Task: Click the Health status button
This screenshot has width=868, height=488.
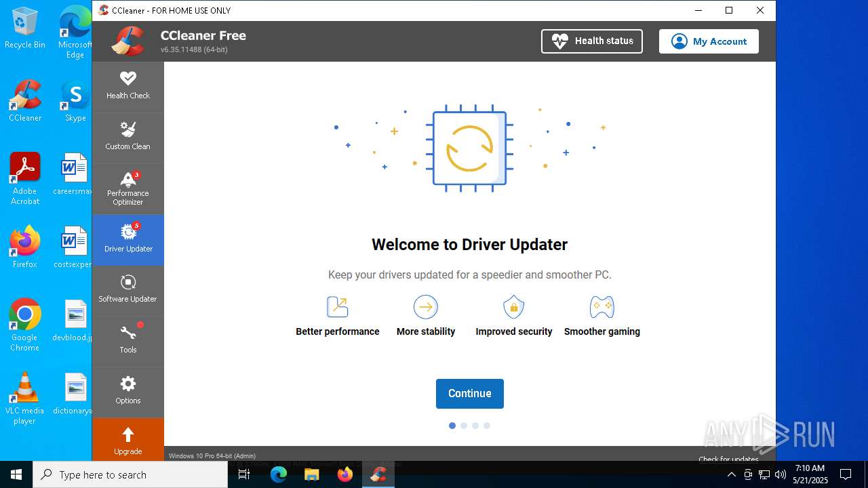Action: pyautogui.click(x=592, y=41)
